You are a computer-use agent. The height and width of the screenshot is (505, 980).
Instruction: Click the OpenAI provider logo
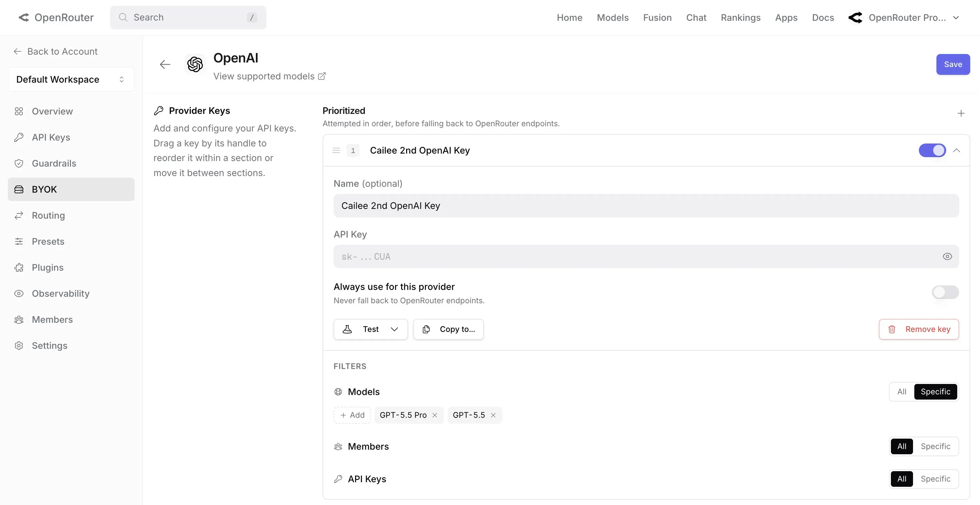pos(195,64)
